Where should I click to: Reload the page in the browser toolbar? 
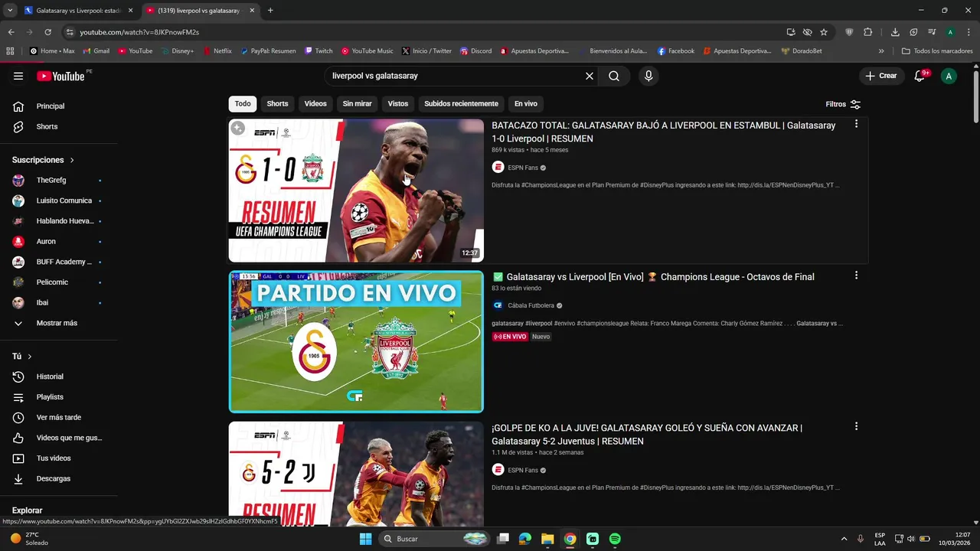coord(47,32)
